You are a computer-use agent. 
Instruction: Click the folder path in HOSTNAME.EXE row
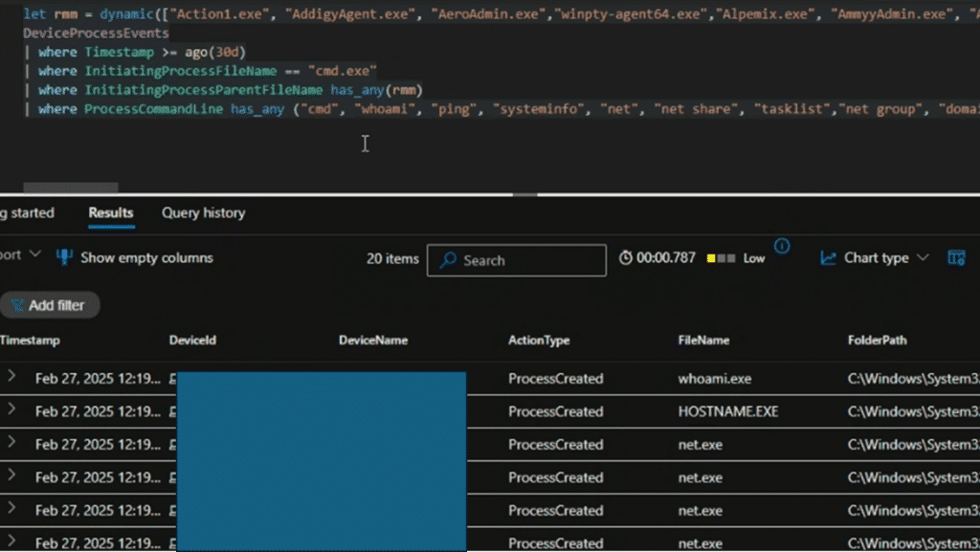tap(913, 412)
